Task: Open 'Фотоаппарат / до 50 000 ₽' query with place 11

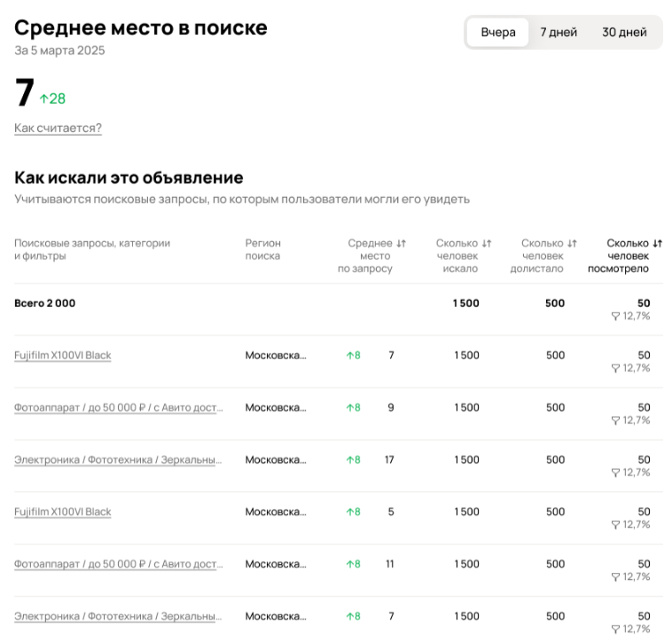Action: pos(118,564)
